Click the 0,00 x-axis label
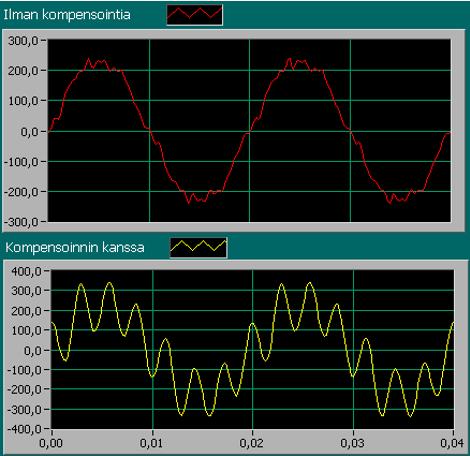The width and height of the screenshot is (470, 456). [51, 443]
